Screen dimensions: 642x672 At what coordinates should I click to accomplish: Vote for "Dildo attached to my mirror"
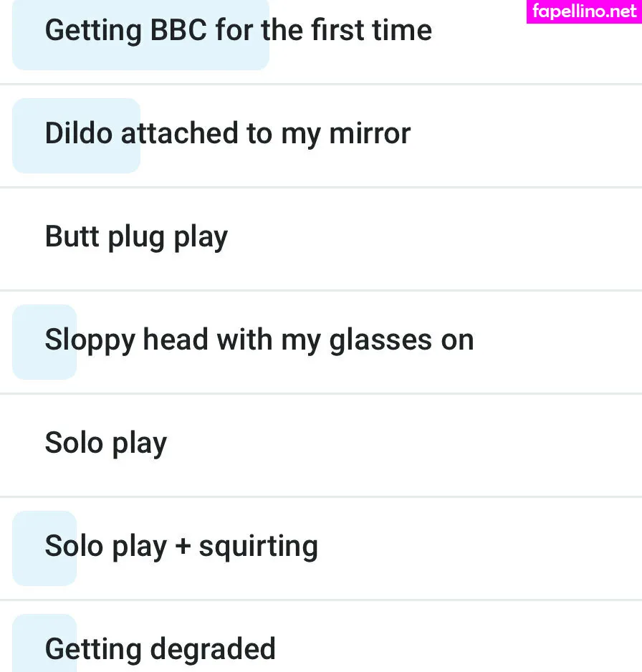point(321,135)
